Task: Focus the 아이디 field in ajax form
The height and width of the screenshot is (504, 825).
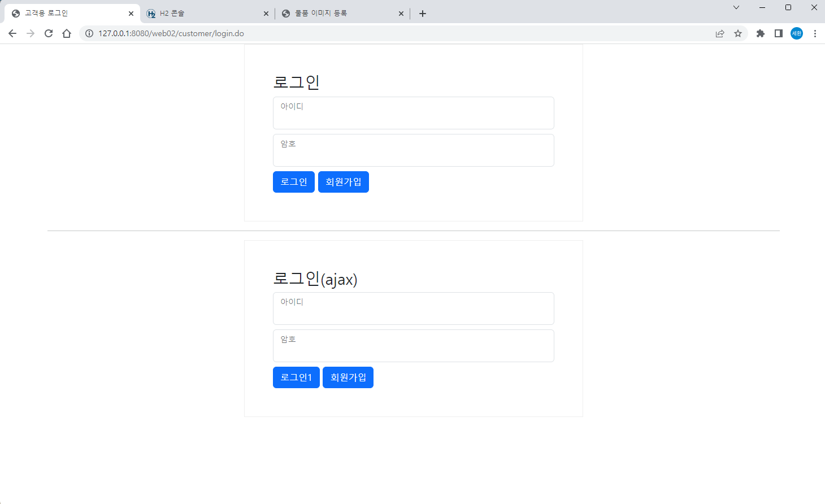Action: tap(414, 309)
